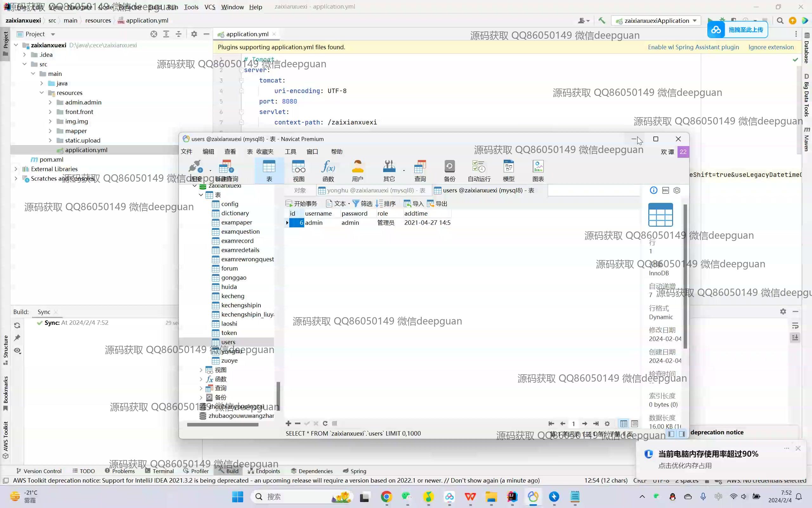Image resolution: width=812 pixels, height=508 pixels.
Task: Switch Navicat to grid view
Action: [623, 424]
